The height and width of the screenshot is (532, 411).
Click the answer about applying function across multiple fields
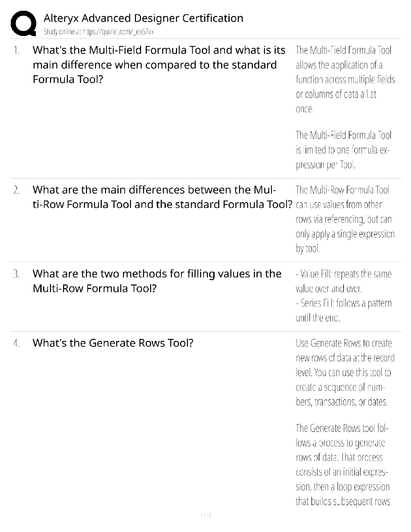tap(345, 79)
